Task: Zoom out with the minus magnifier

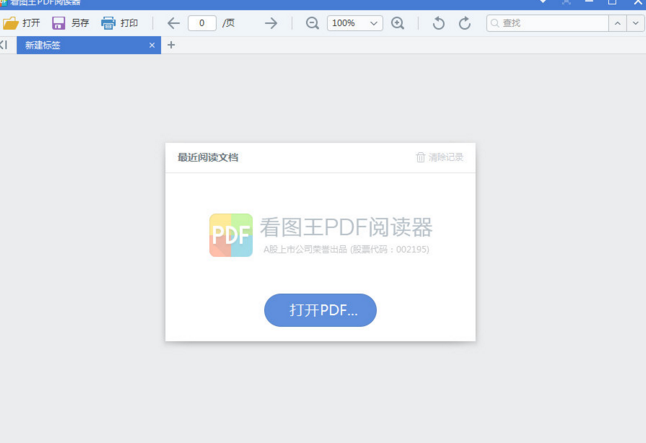Action: point(312,23)
